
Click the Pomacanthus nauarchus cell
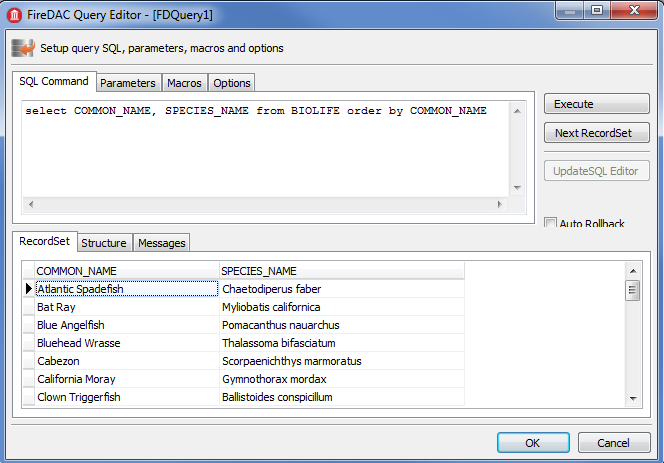click(342, 325)
